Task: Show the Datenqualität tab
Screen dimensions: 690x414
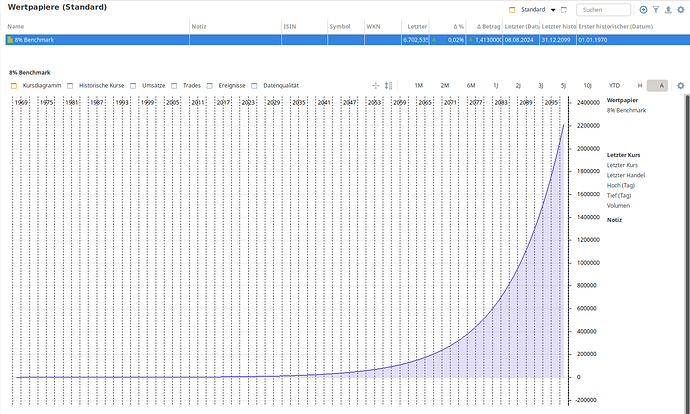Action: [282, 86]
